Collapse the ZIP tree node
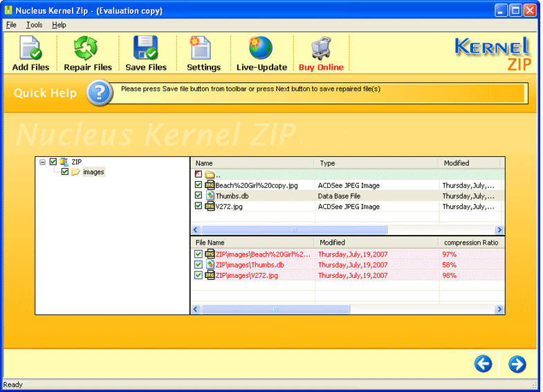 pyautogui.click(x=42, y=162)
